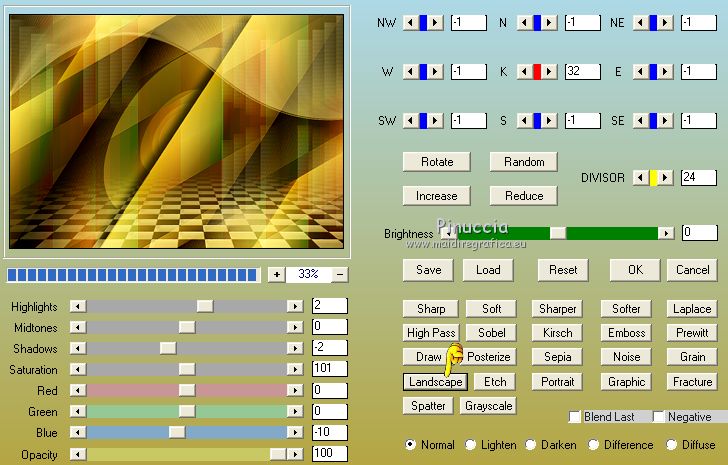Enable the Negative checkbox
Image resolution: width=728 pixels, height=465 pixels.
[x=658, y=416]
